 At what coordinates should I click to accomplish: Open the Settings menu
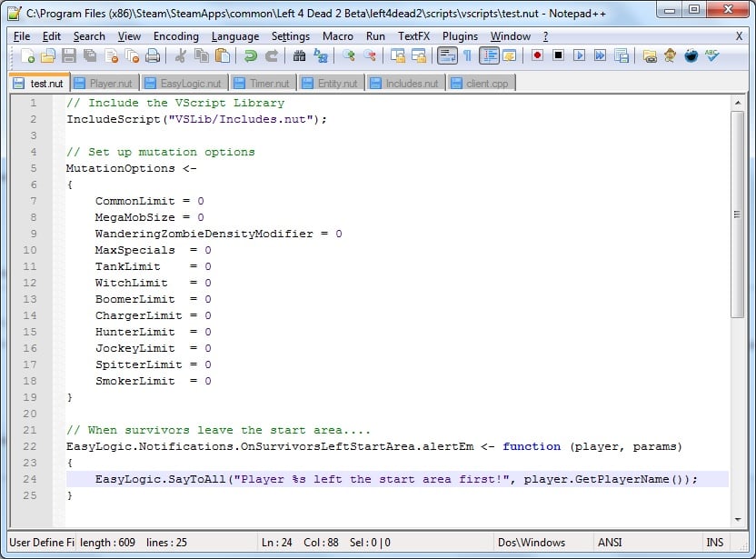pos(291,36)
